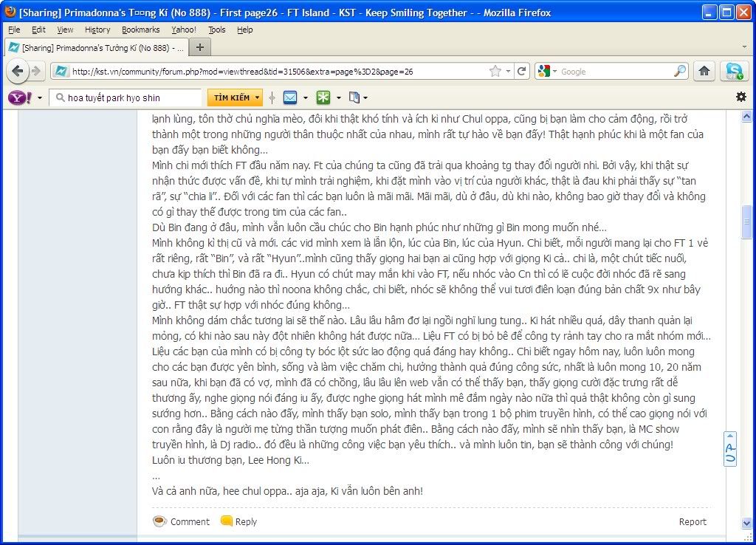Open Yahoo Mail envelope icon
Screen dimensions: 756x545
290,98
